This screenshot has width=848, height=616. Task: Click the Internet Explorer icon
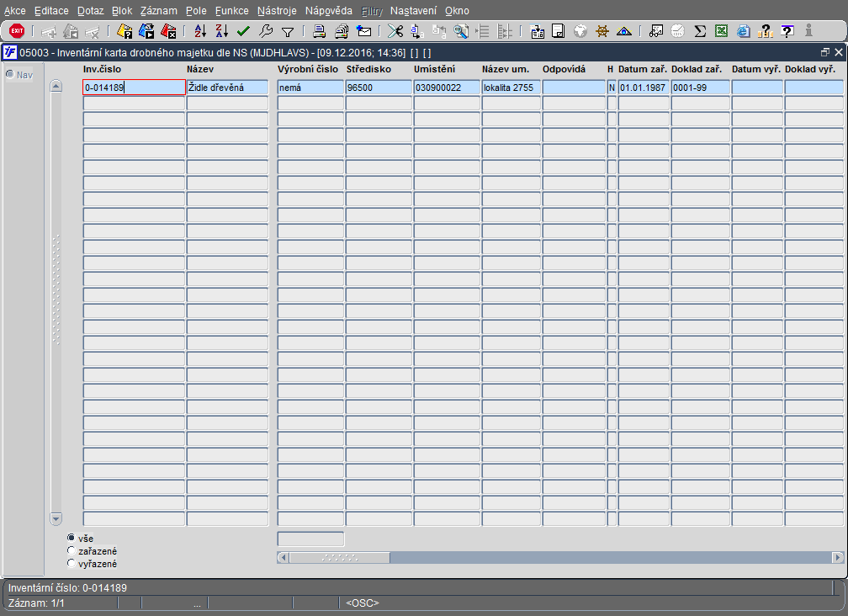coord(744,31)
